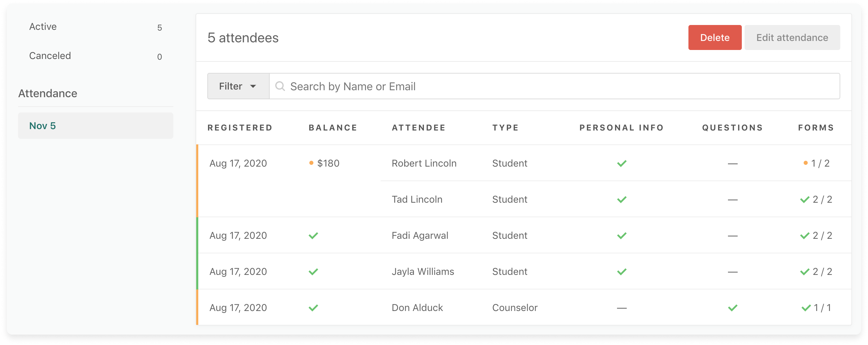Click the orange 1 / 2 forms indicator for Robert Lincoln
Image resolution: width=868 pixels, height=345 pixels.
click(x=817, y=163)
